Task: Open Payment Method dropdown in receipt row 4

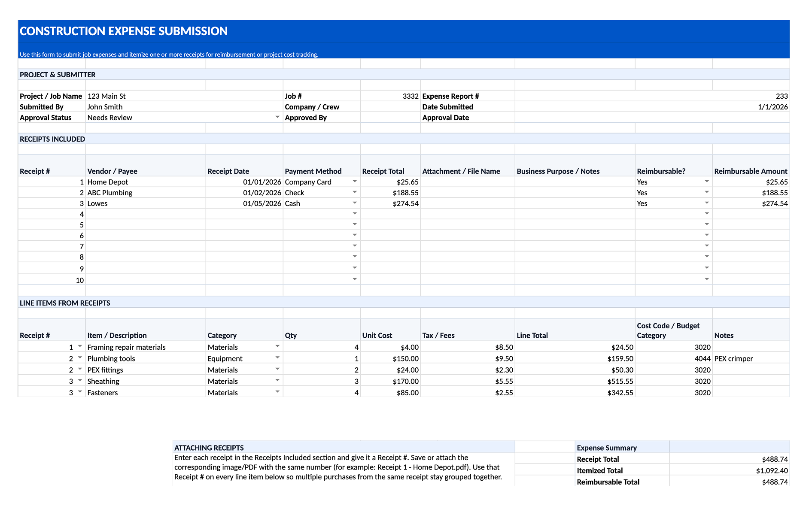Action: tap(355, 214)
